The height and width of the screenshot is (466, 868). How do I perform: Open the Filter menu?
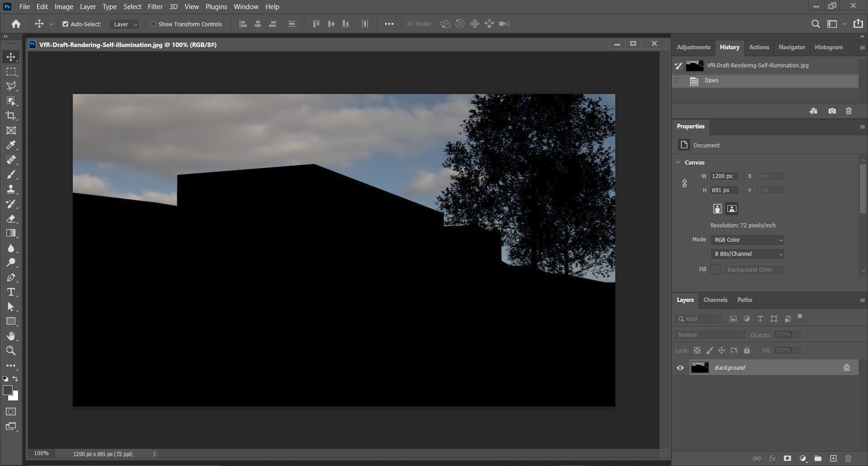[x=155, y=6]
